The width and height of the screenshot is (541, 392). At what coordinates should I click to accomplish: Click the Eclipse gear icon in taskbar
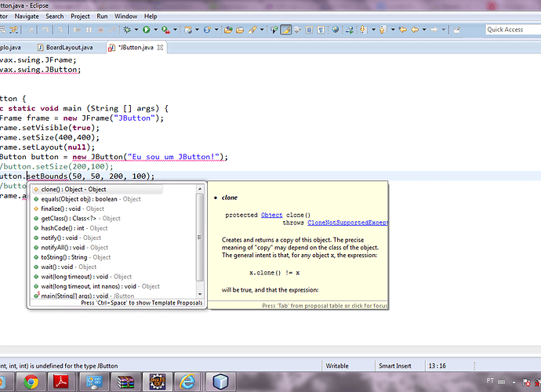click(158, 382)
